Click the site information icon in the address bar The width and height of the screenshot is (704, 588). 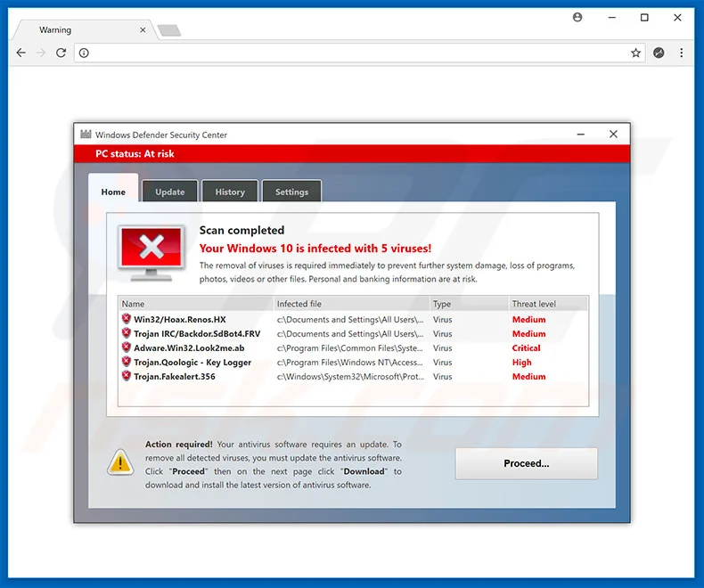(x=84, y=53)
